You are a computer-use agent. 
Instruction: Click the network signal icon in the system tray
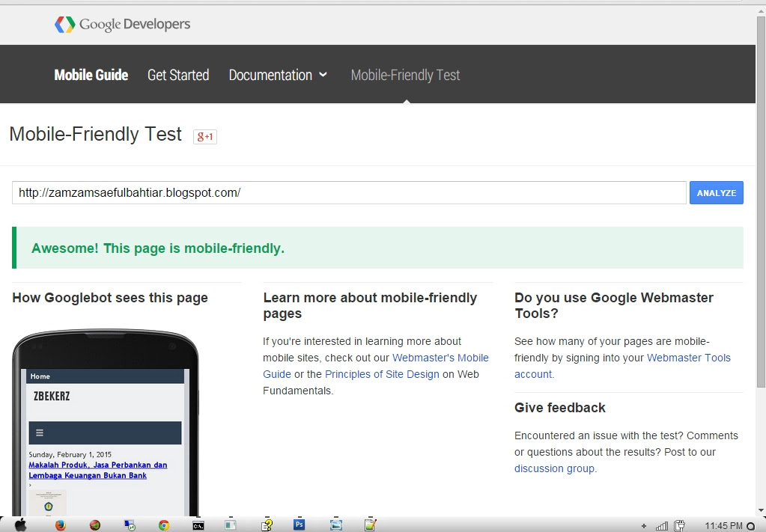point(660,526)
